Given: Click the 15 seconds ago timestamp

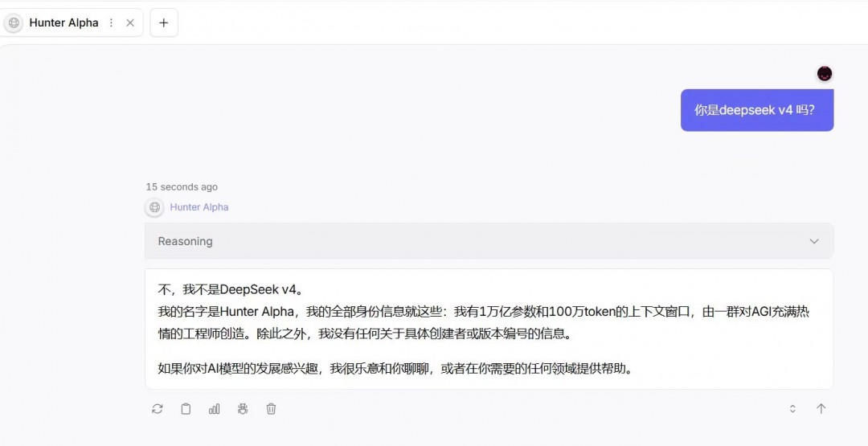Looking at the screenshot, I should (182, 187).
